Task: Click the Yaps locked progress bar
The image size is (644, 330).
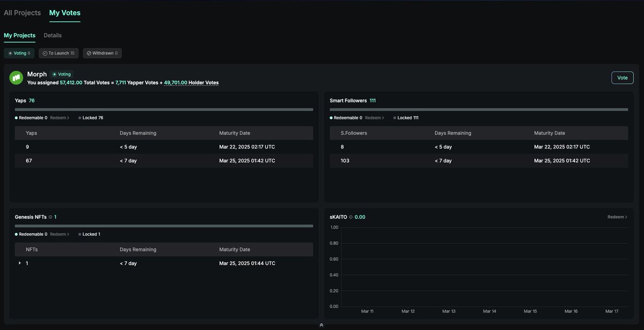Action: pos(164,109)
